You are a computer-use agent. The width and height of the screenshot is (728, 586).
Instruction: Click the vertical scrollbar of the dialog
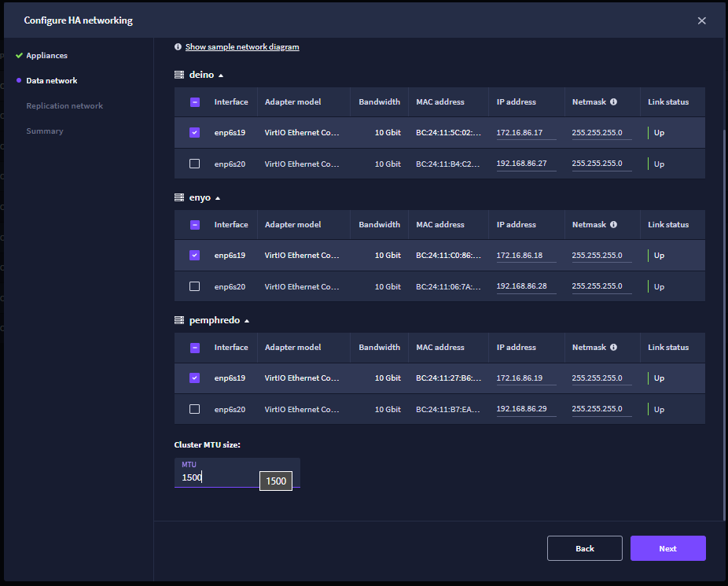725,325
